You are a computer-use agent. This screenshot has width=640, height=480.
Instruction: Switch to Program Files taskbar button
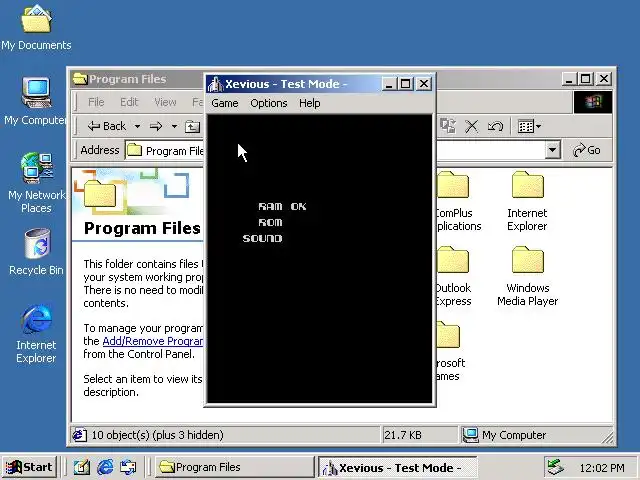coord(234,467)
